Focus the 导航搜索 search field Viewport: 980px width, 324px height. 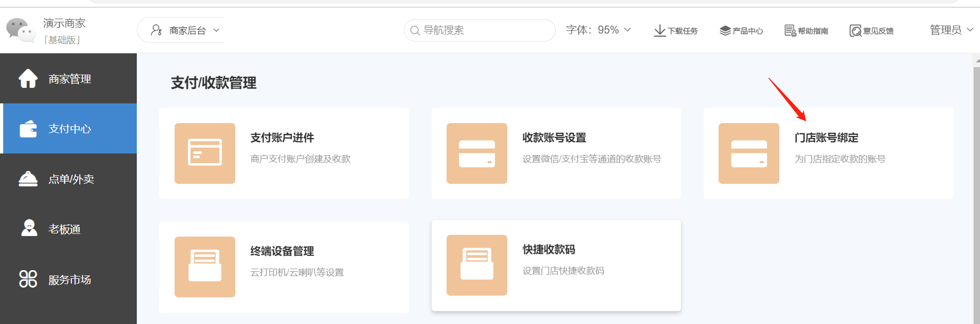[x=484, y=30]
